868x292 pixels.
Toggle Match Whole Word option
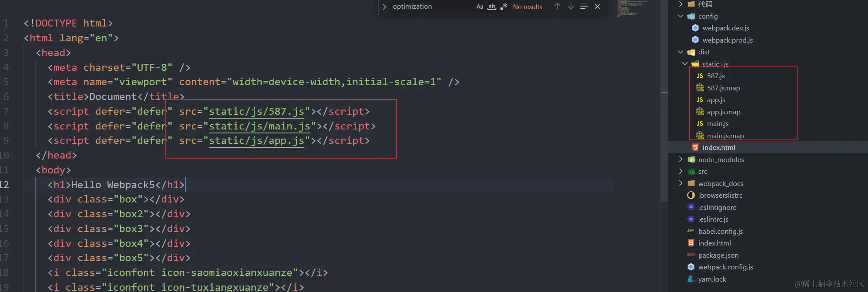point(492,7)
